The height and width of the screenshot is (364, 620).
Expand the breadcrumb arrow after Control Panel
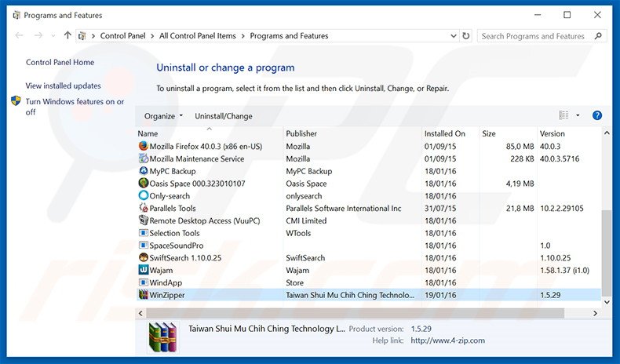[x=152, y=36]
